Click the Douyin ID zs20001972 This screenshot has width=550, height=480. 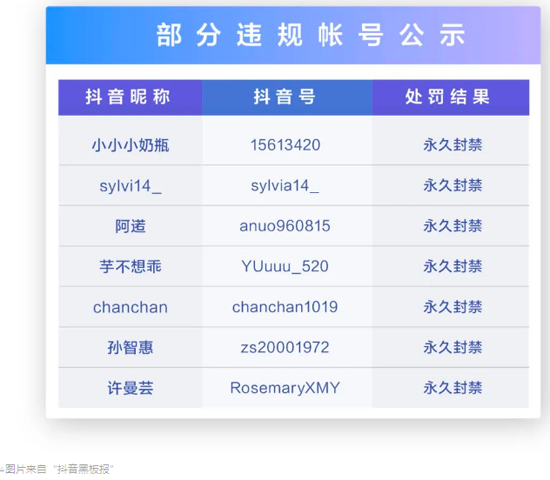[x=285, y=347]
